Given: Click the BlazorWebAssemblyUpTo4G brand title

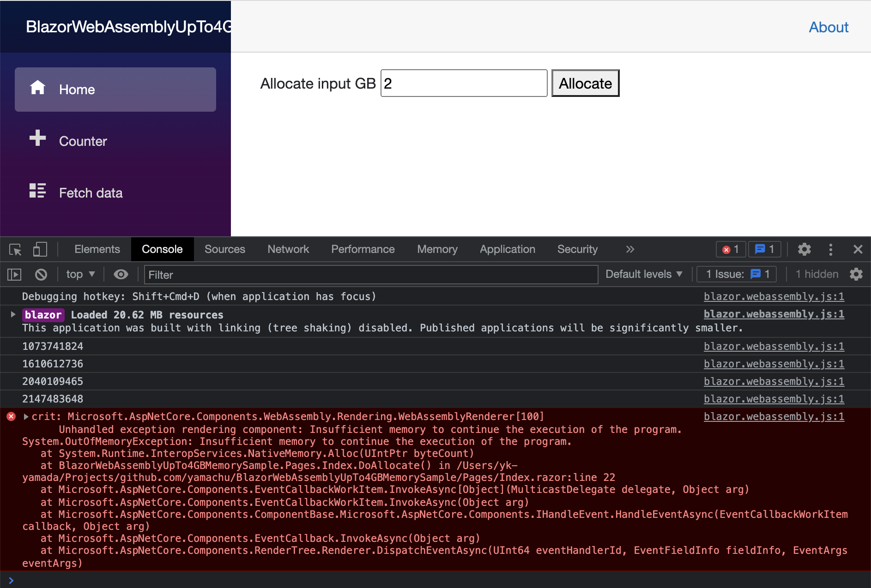Looking at the screenshot, I should pos(128,27).
